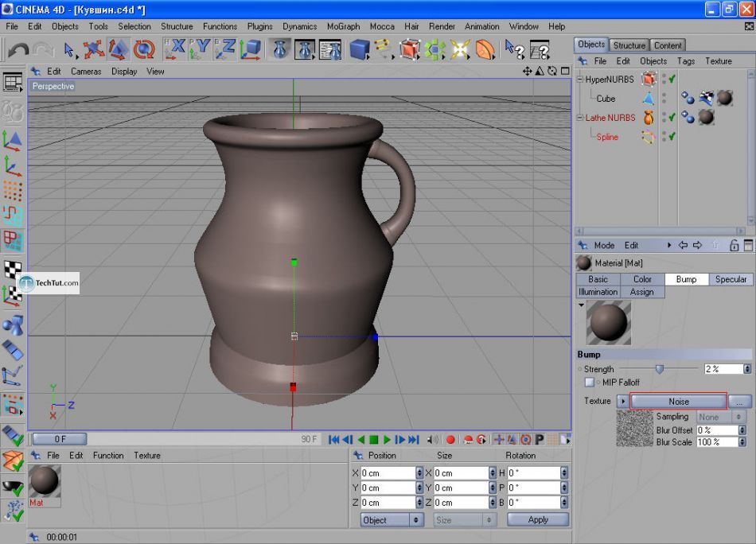Screen dimensions: 756x544
Task: Click the Noise texture button
Action: 678,402
